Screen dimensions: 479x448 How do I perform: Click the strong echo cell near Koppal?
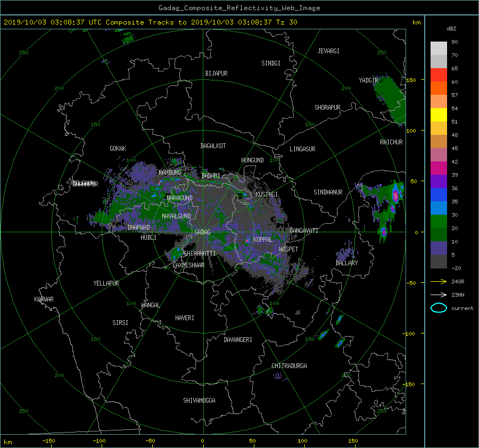(x=247, y=241)
